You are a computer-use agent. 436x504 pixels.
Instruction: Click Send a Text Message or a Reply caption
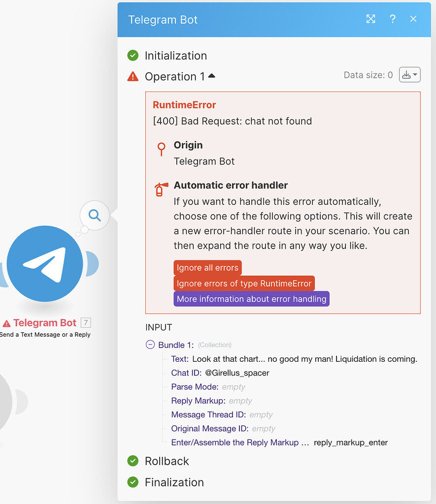pos(45,335)
